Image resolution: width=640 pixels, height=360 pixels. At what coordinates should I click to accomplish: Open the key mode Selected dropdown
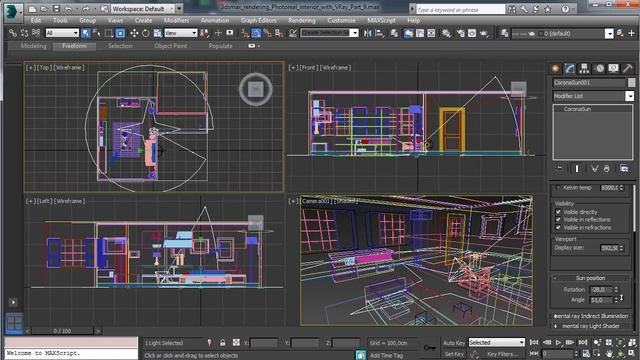(496, 342)
